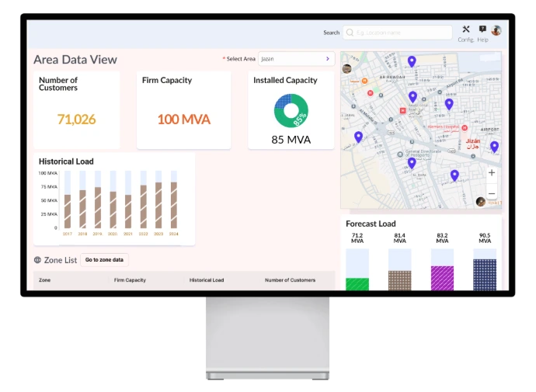The height and width of the screenshot is (392, 536).
Task: Sort by Zone column header
Action: click(x=45, y=280)
